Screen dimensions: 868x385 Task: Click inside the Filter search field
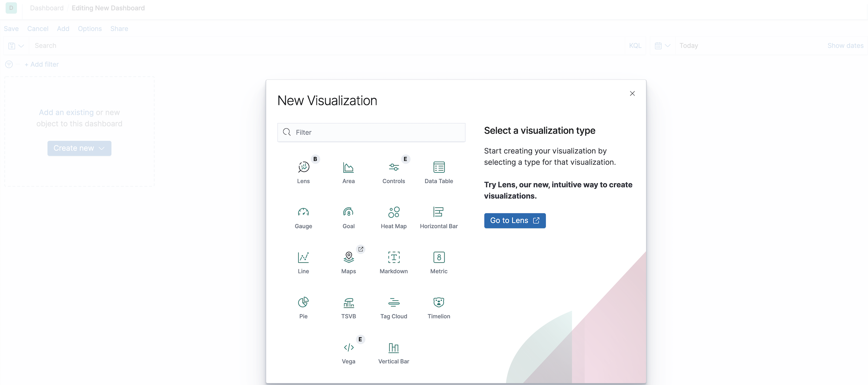(371, 132)
